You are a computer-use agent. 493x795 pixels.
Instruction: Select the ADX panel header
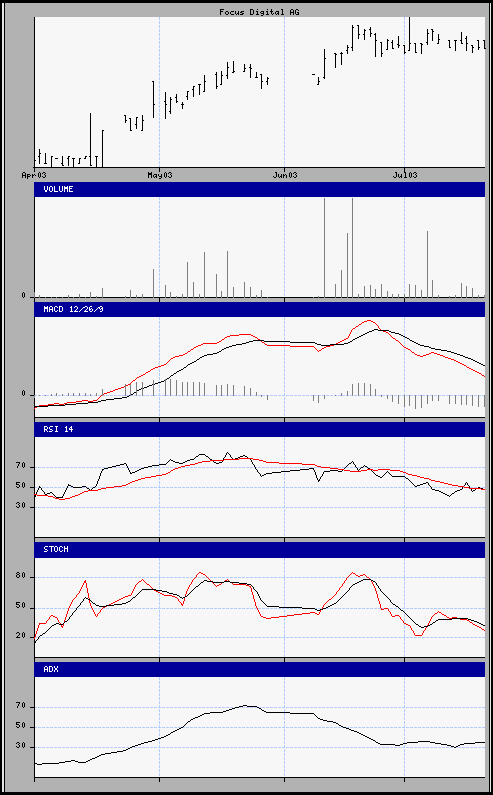tap(260, 669)
